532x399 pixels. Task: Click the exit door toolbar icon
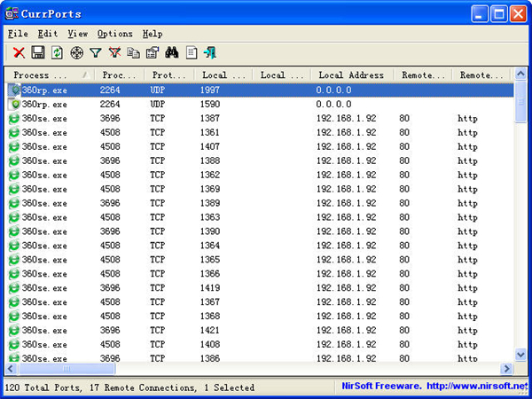point(210,53)
